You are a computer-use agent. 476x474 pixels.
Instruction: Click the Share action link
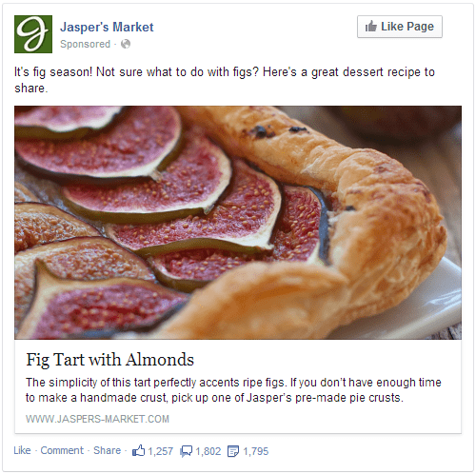pos(107,450)
